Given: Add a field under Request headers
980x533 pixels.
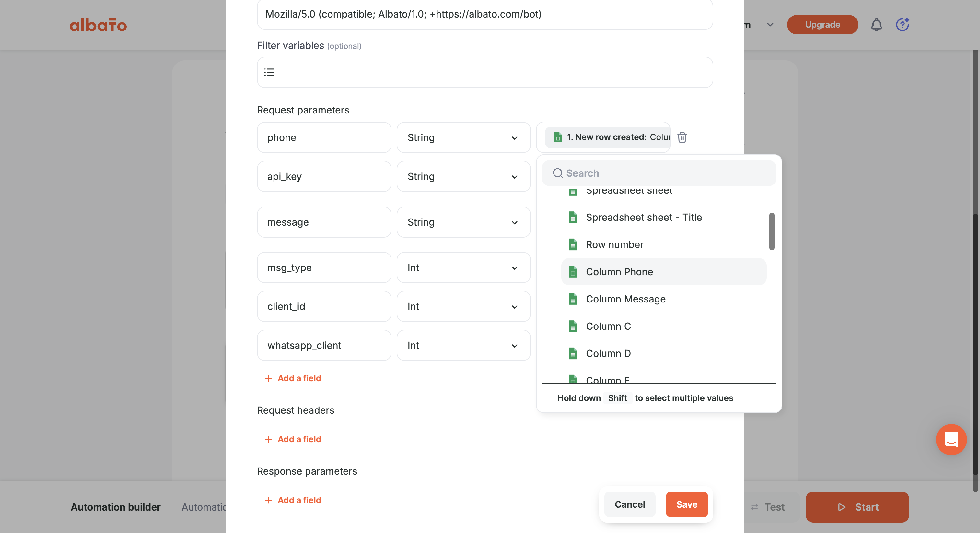Looking at the screenshot, I should click(x=293, y=439).
